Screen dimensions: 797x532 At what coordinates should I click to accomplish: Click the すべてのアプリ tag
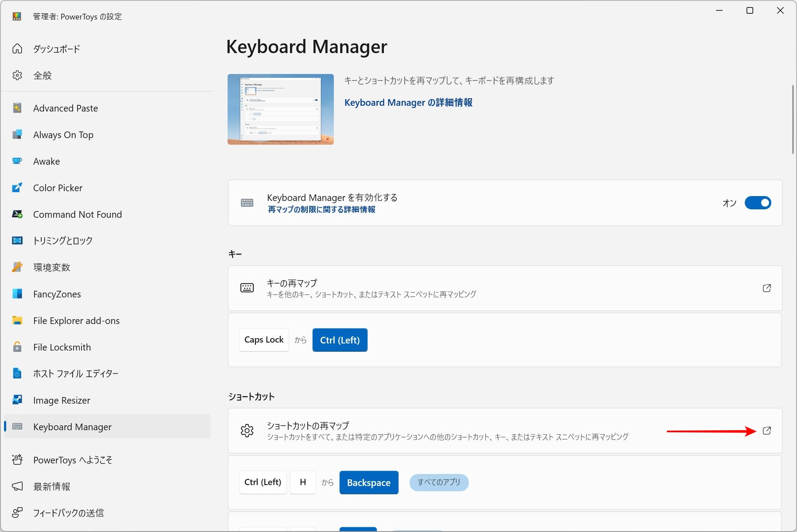439,482
